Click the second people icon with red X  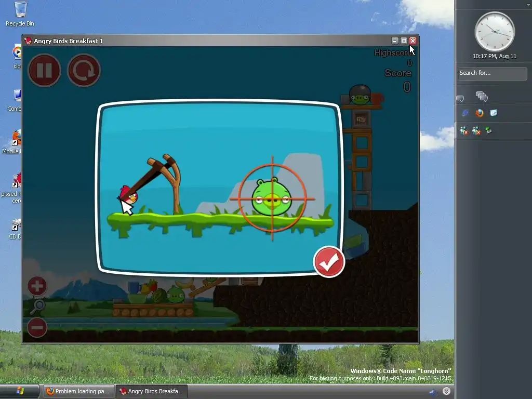coord(476,130)
